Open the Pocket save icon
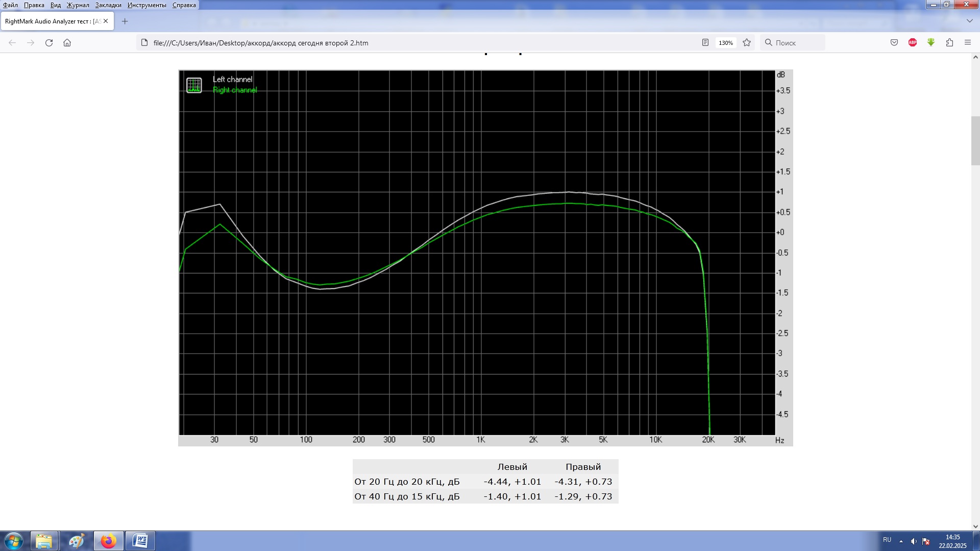This screenshot has width=980, height=551. click(x=894, y=43)
